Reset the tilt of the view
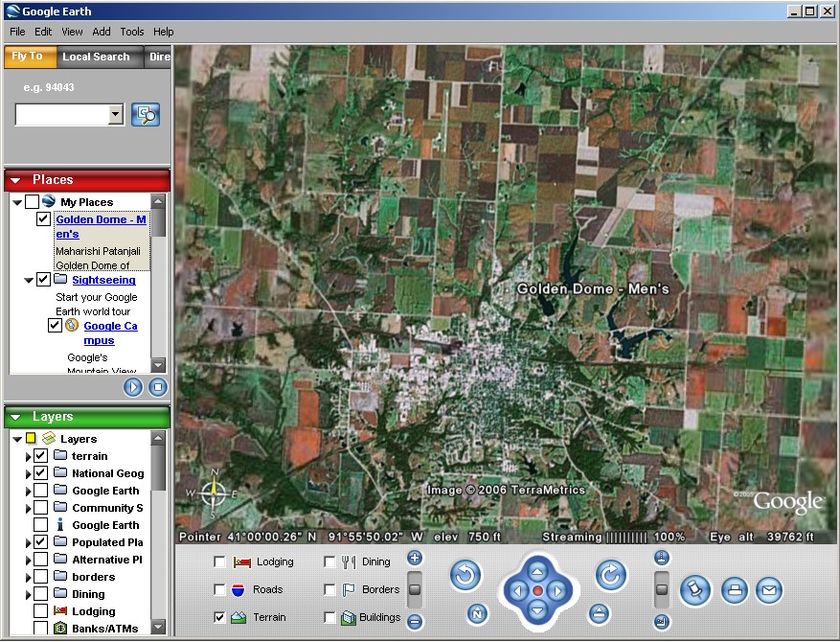 click(599, 613)
